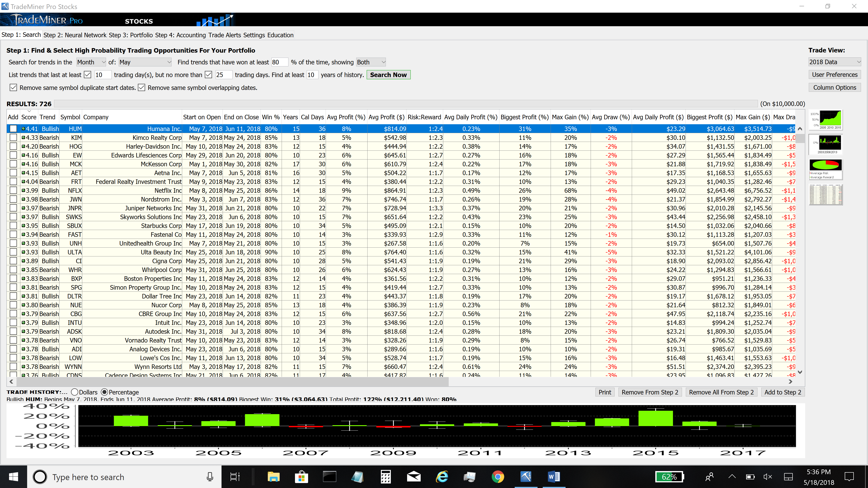
Task: Switch to Step 2: Neural Network tab
Action: pyautogui.click(x=75, y=35)
